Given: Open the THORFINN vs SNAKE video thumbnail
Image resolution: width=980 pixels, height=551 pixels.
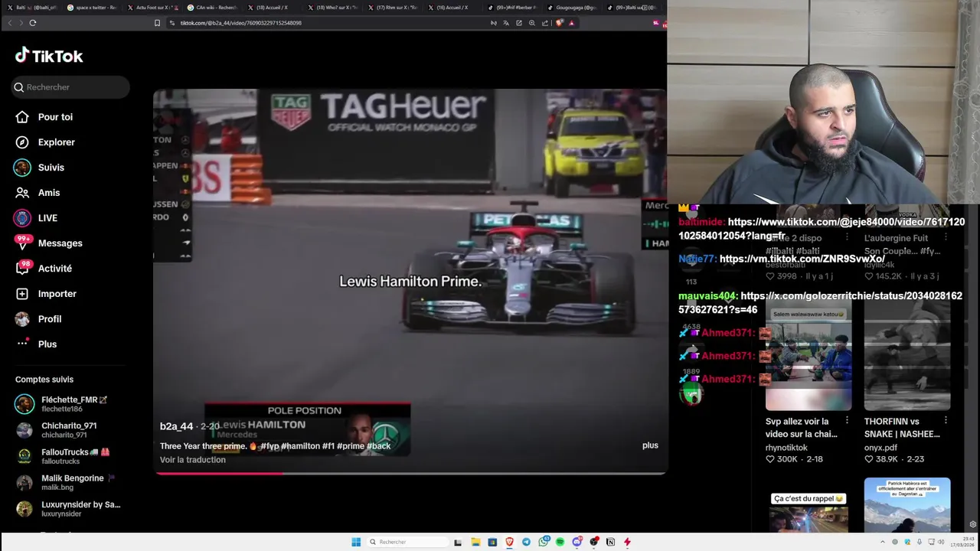Looking at the screenshot, I should click(x=907, y=356).
